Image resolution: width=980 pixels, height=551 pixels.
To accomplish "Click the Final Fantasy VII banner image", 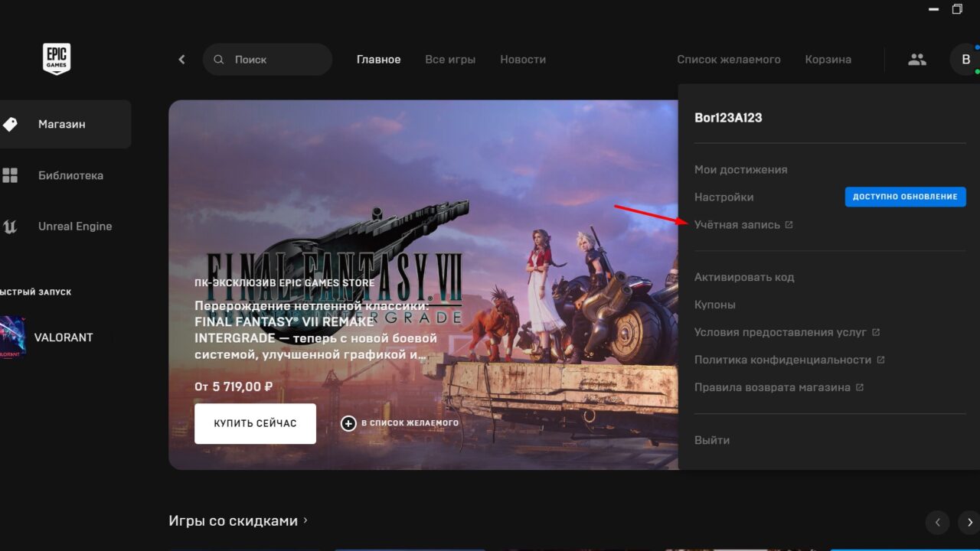I will (x=423, y=285).
